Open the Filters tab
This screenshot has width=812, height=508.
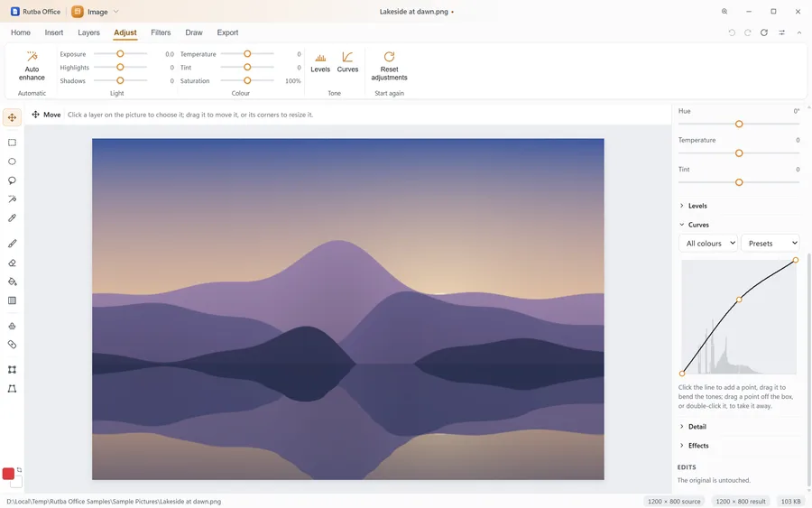[161, 32]
